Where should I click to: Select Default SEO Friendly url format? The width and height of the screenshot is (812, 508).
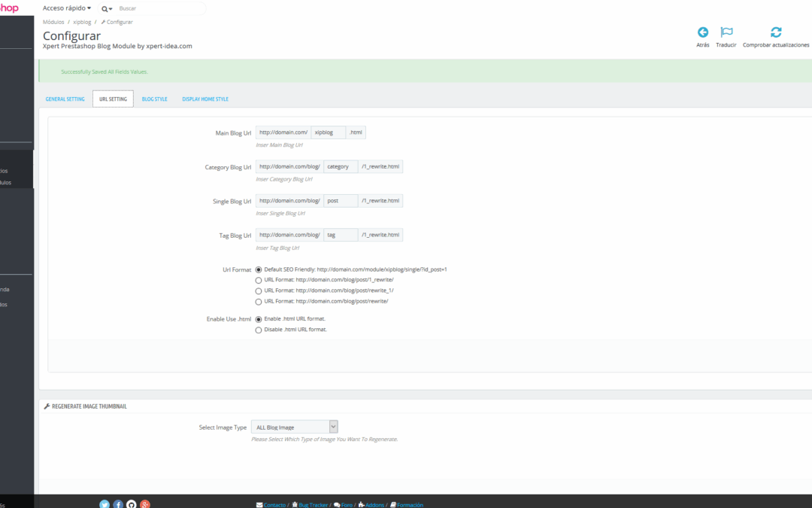(259, 269)
